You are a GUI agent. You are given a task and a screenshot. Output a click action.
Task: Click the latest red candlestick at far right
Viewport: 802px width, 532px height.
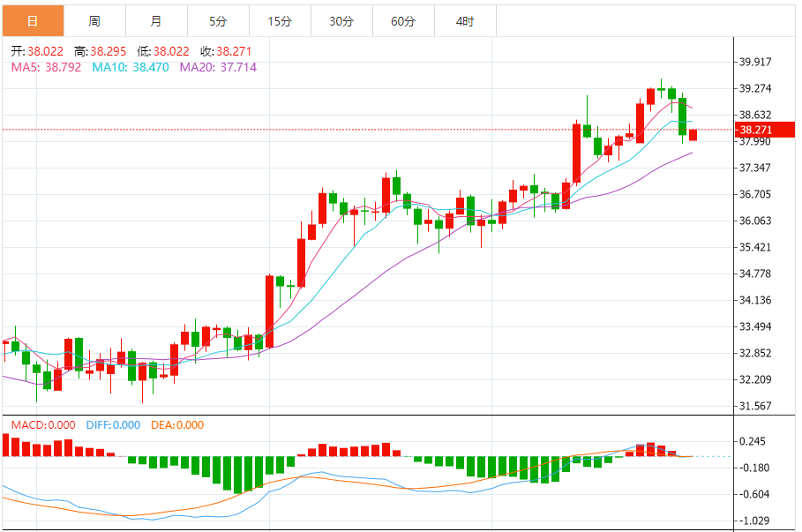[693, 134]
